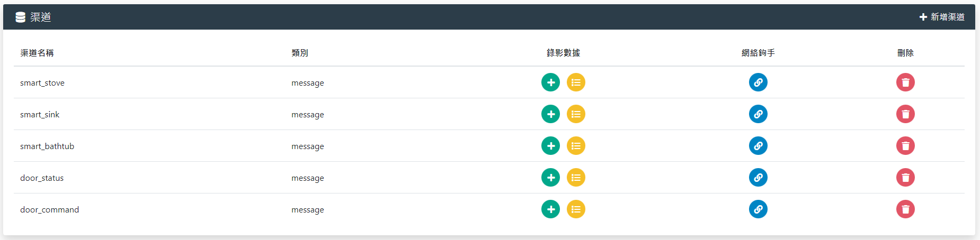Open webhook link icon for door_status

click(758, 178)
